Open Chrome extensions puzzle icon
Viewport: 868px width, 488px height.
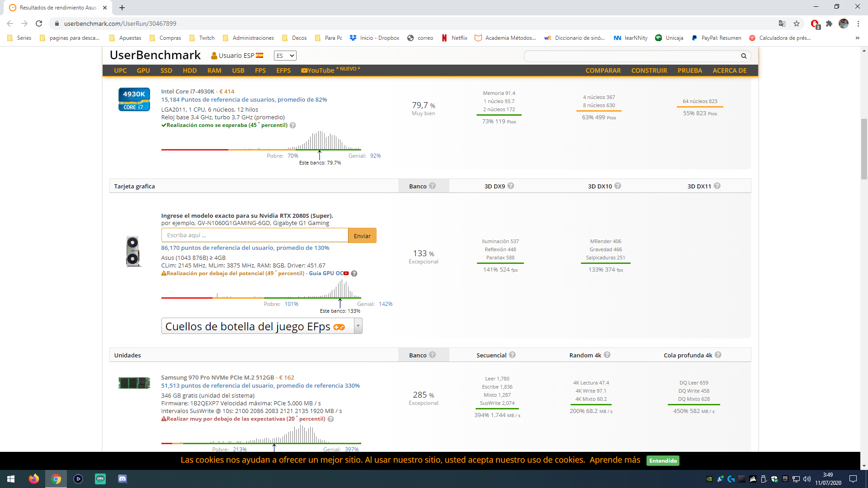coord(829,23)
